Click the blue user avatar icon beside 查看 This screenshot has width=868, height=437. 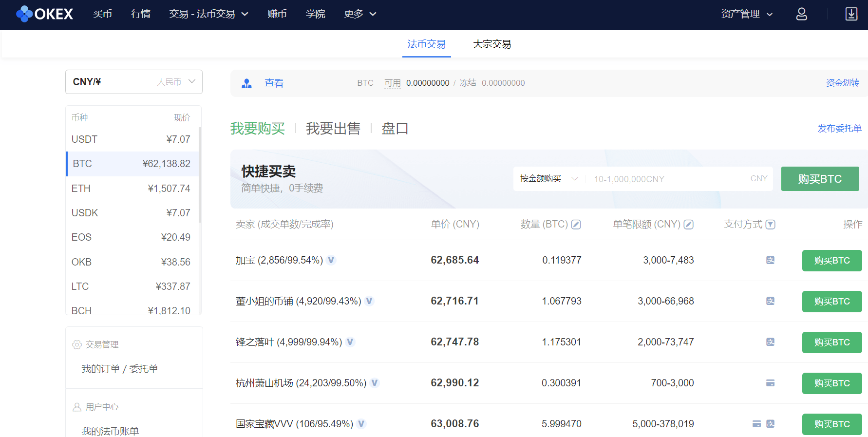(x=247, y=83)
